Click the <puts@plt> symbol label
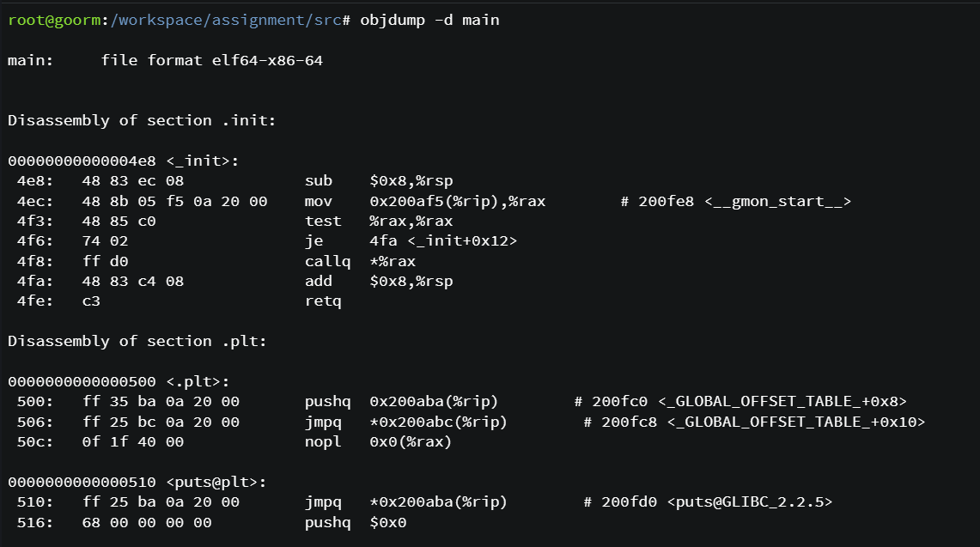Image resolution: width=980 pixels, height=547 pixels. coord(216,482)
